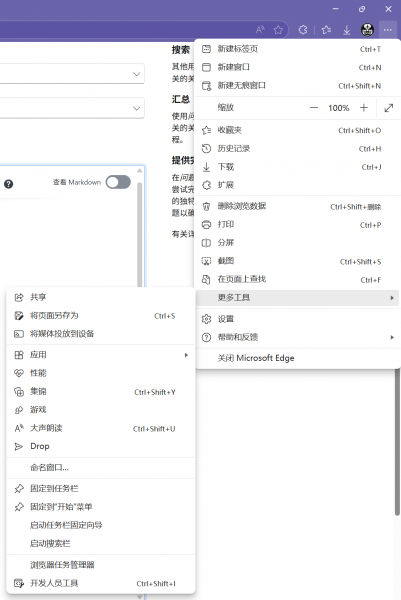The width and height of the screenshot is (401, 600).
Task: Add page to favorites star icon
Action: (278, 29)
